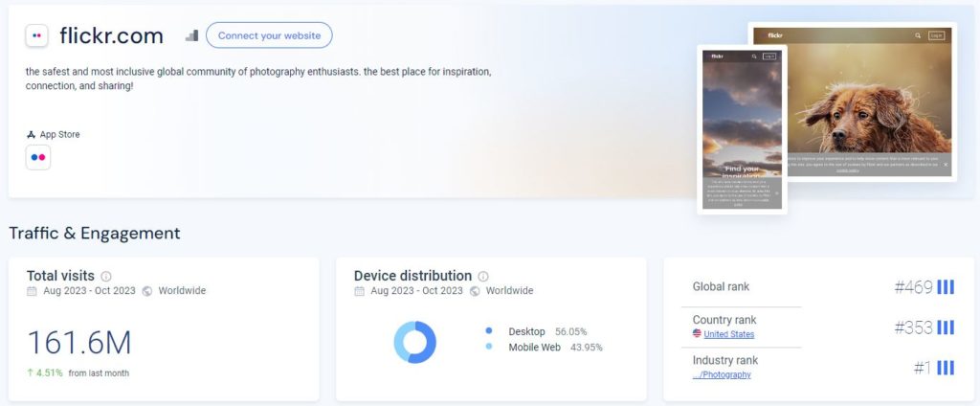Click the Global rank label
980x406 pixels.
[721, 286]
